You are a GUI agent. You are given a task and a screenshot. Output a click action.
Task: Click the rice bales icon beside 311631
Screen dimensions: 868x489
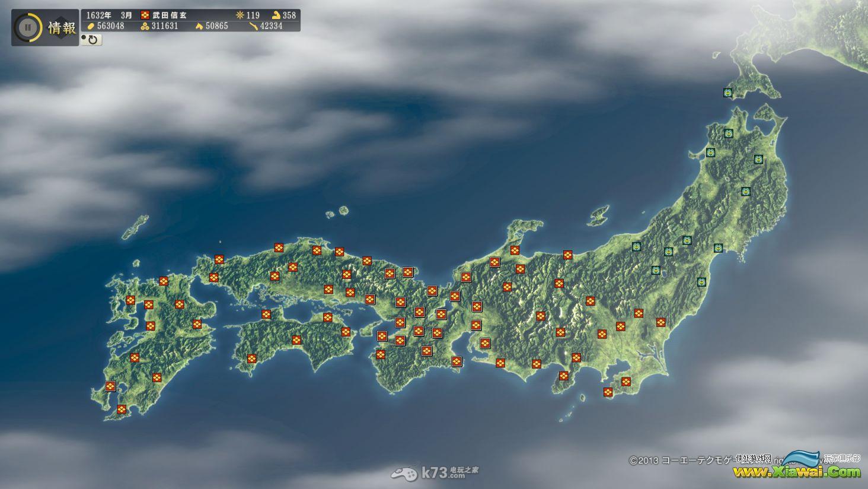point(145,26)
